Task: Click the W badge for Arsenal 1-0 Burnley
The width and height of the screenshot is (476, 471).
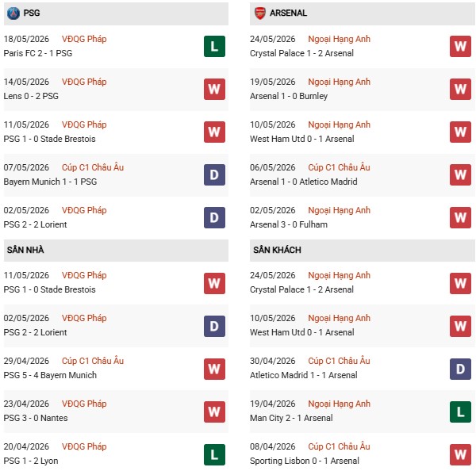Action: [460, 90]
